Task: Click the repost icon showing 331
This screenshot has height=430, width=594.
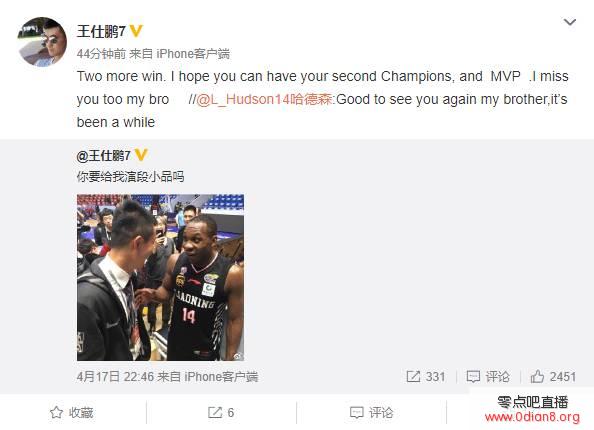Action: pos(413,377)
